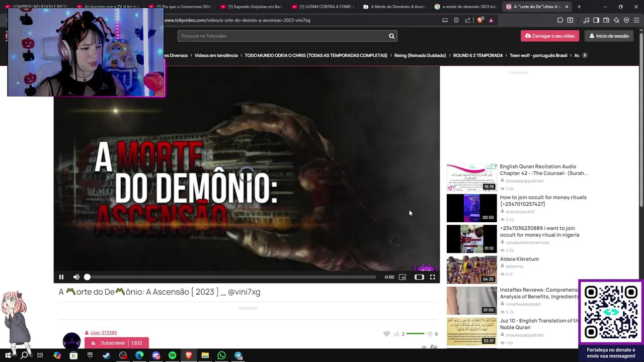Open Telegram from taskbar
The image size is (644, 362).
point(238,355)
